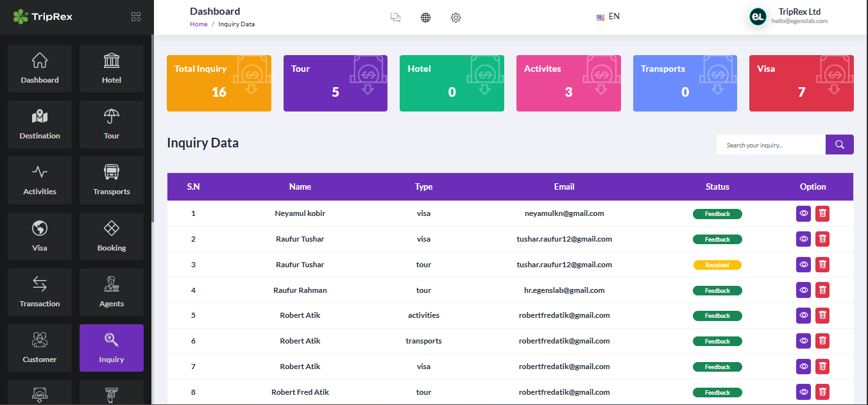Click the Agents sidebar icon
This screenshot has width=868, height=405.
pyautogui.click(x=111, y=292)
